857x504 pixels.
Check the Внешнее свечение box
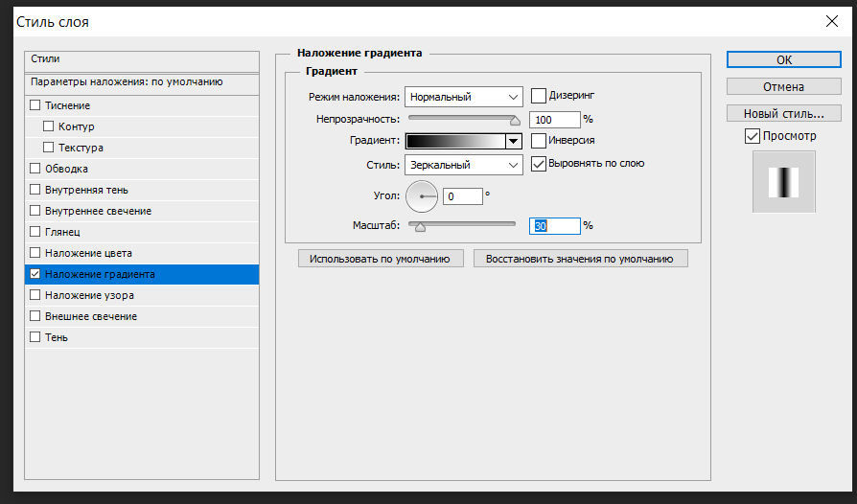[35, 316]
